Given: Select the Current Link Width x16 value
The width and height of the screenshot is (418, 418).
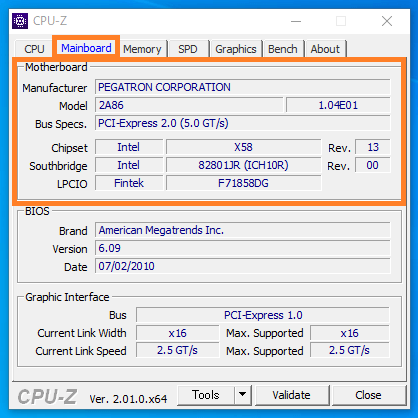Looking at the screenshot, I should point(178,333).
